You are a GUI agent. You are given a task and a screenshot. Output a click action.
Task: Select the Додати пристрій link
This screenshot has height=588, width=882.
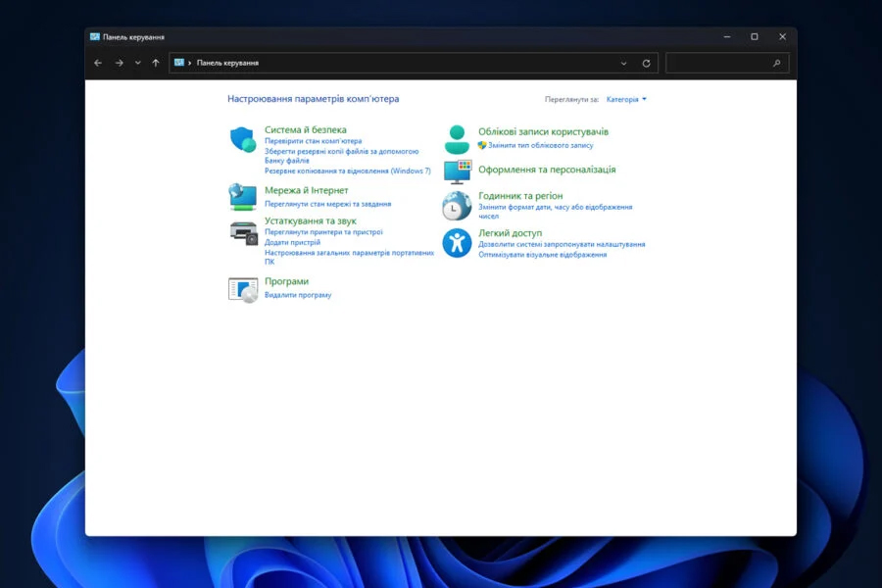292,242
